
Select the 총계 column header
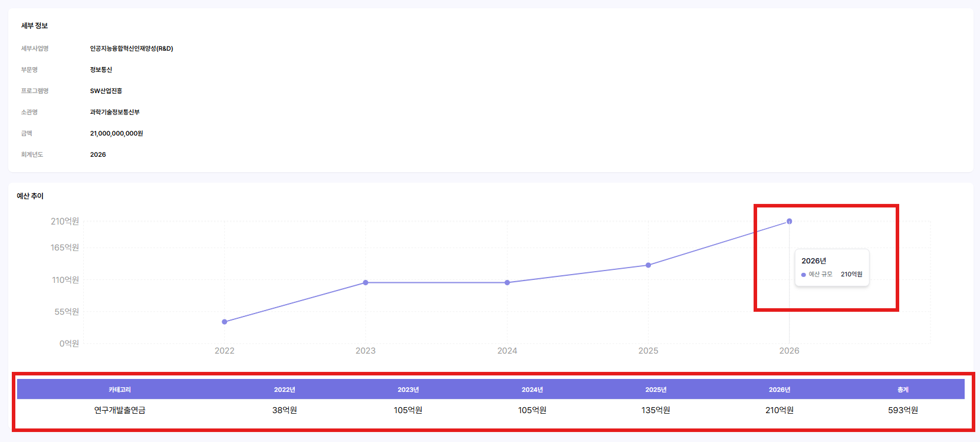click(903, 390)
